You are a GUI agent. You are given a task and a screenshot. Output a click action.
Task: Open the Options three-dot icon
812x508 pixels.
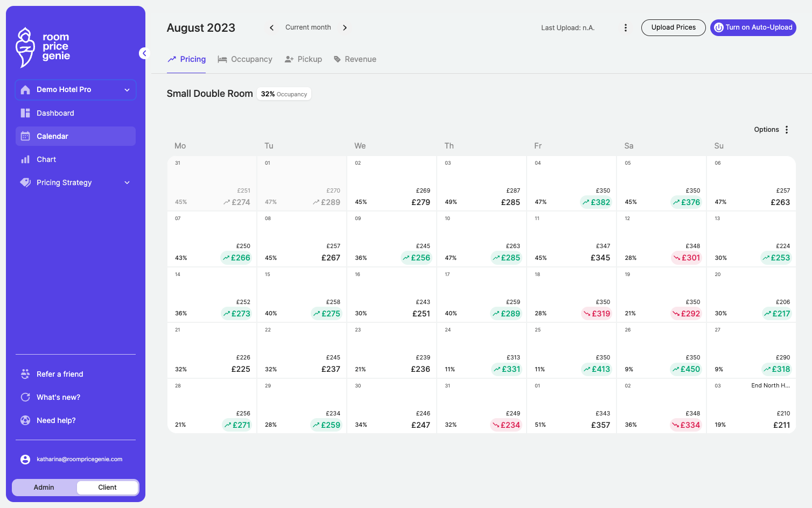pos(787,130)
